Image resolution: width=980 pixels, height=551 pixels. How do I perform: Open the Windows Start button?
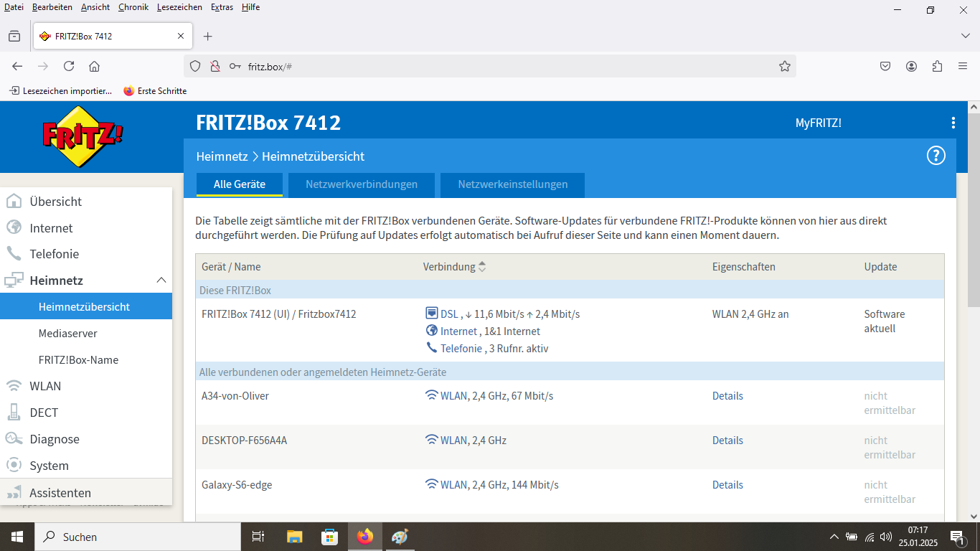click(17, 537)
